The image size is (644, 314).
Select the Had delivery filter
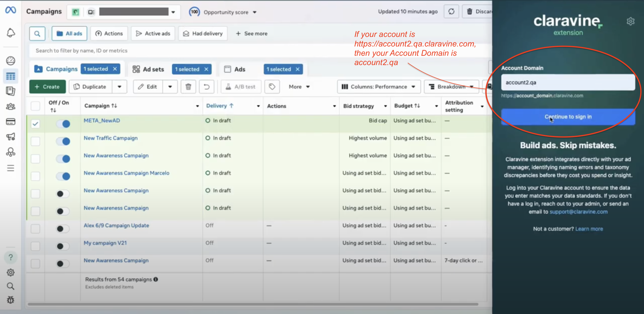point(203,34)
